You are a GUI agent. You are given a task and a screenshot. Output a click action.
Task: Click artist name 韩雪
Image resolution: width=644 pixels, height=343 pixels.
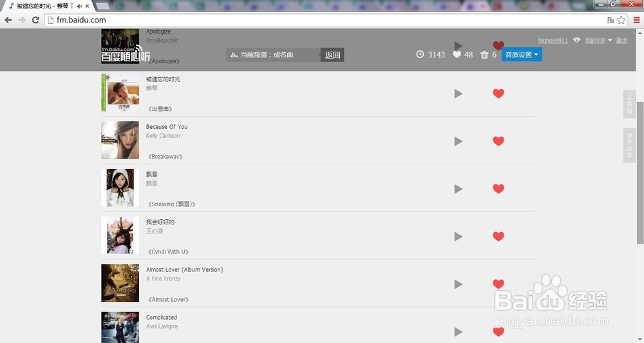click(151, 183)
